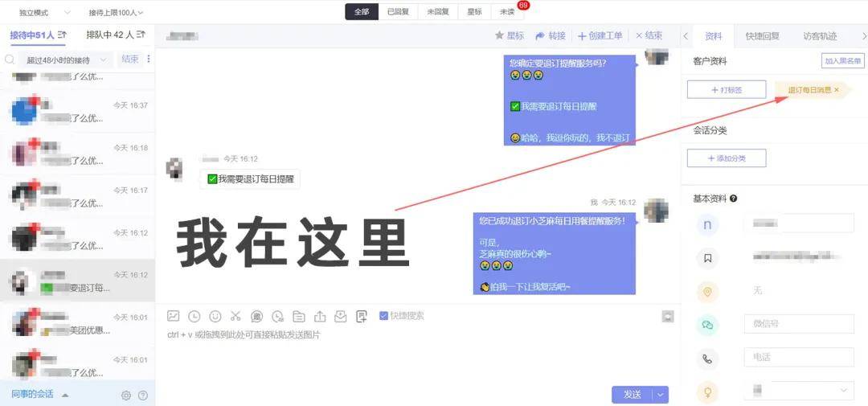Toggle the 快捷搜索 checkbox
Screen dimensions: 868x406
(383, 316)
